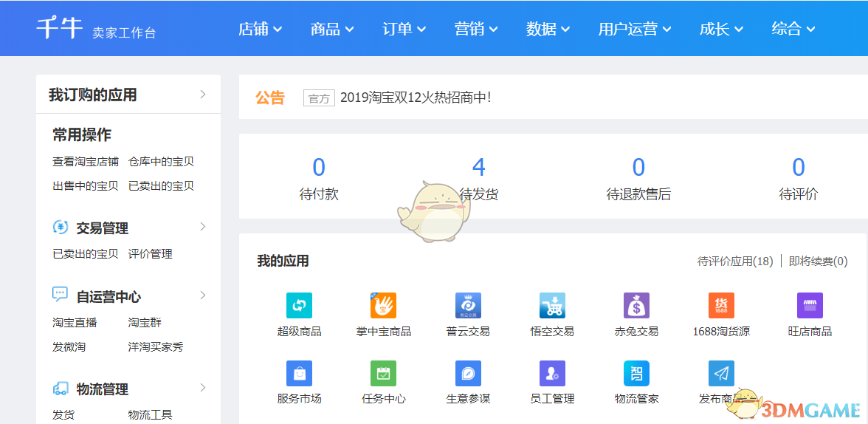
Task: Click the 常用操作 heading
Action: (82, 134)
